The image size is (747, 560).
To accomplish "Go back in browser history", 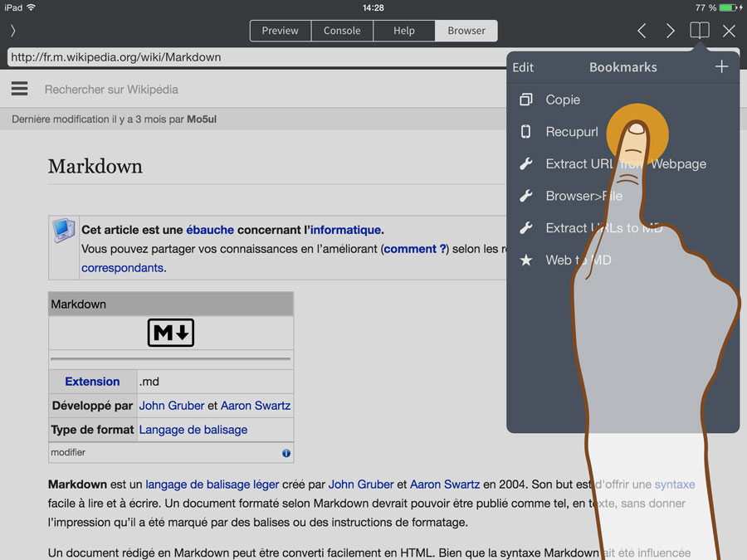I will [x=642, y=31].
